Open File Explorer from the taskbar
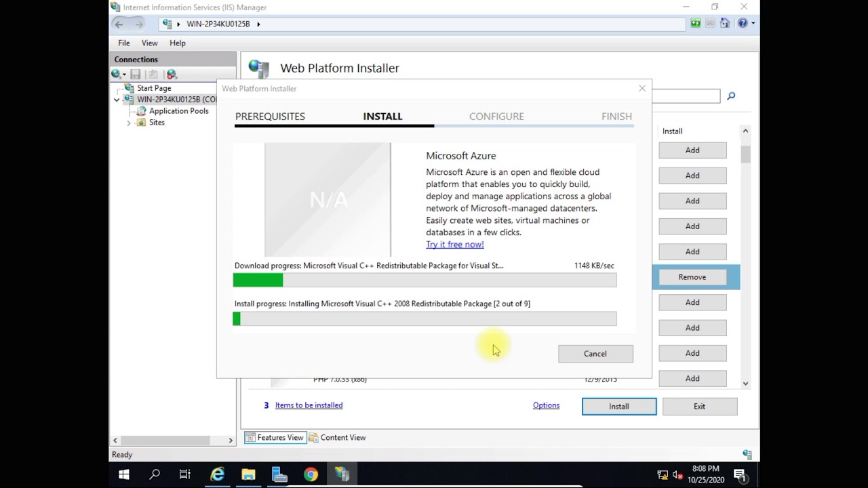This screenshot has width=868, height=488. [x=248, y=475]
